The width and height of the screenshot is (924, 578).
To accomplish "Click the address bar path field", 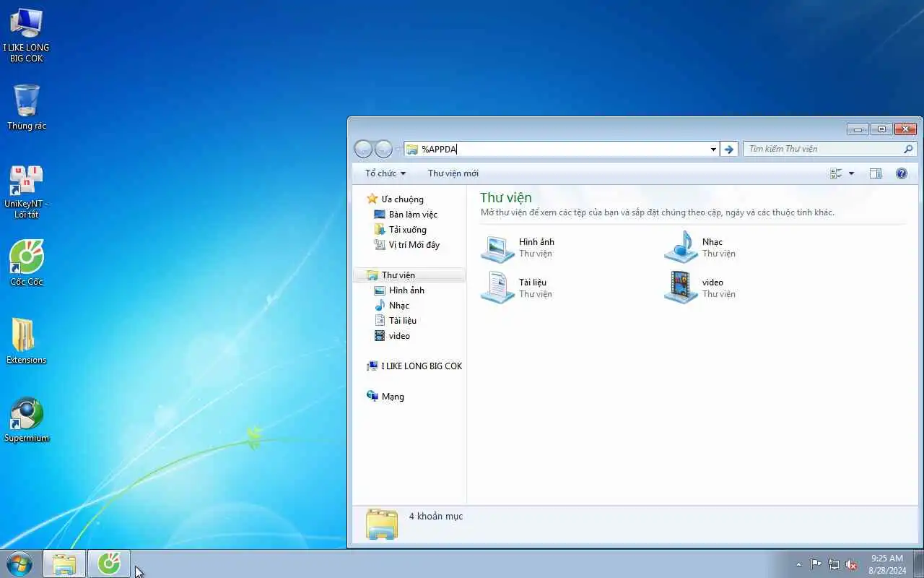I will [x=556, y=149].
